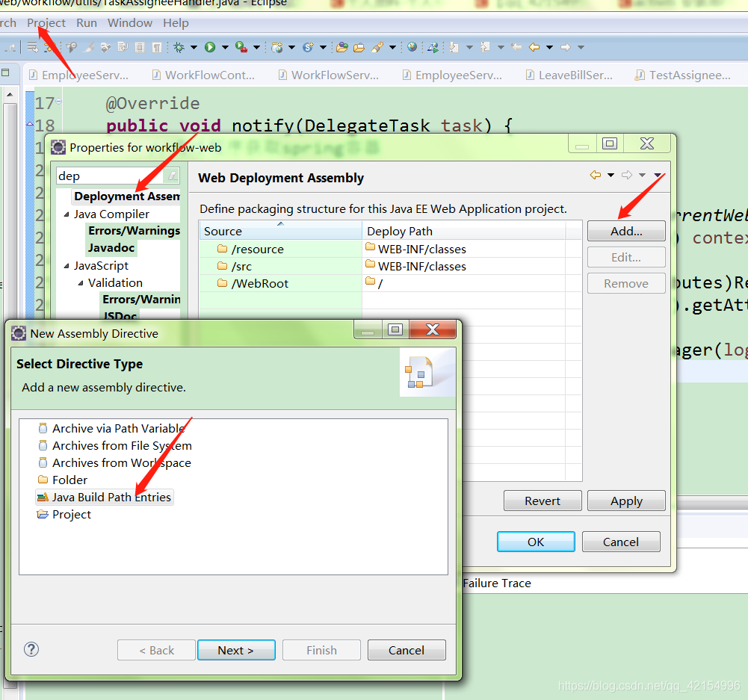This screenshot has height=700, width=748.
Task: Collapse method fold marker at line 17
Action: pos(59,101)
